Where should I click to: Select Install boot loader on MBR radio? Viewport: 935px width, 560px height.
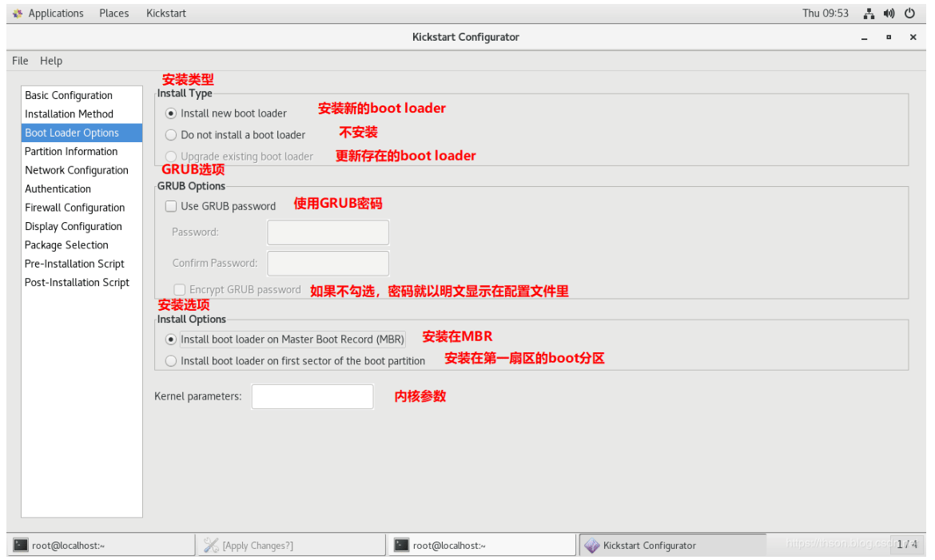point(171,340)
